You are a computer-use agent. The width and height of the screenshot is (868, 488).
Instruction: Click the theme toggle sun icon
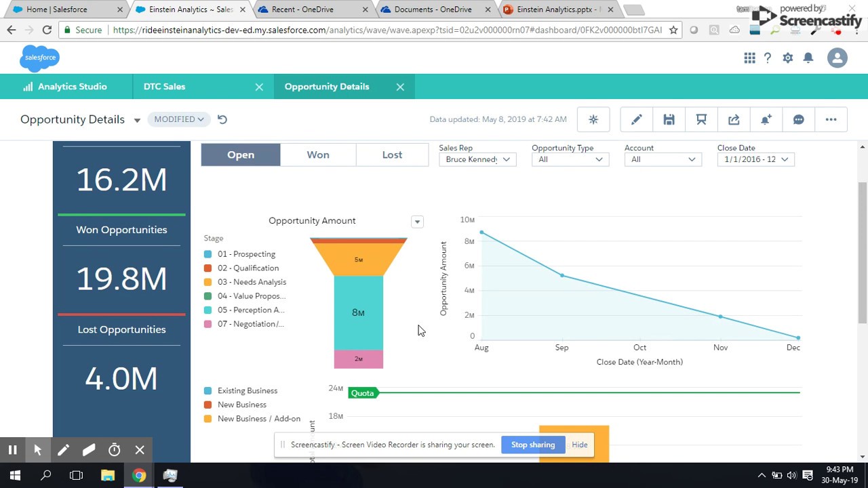593,119
